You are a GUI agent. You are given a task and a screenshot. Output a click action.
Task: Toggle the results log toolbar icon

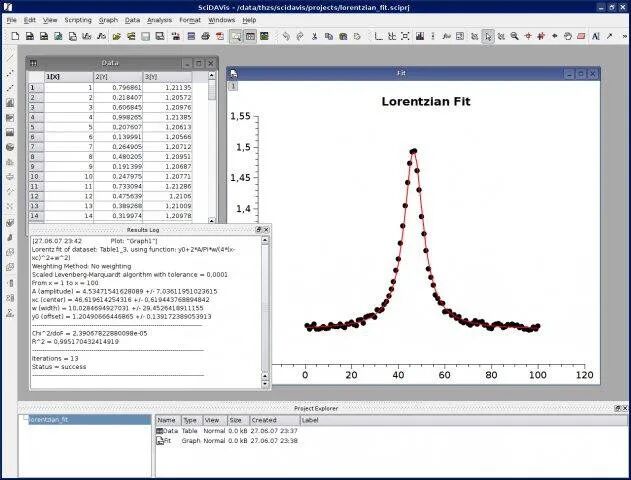click(x=250, y=37)
